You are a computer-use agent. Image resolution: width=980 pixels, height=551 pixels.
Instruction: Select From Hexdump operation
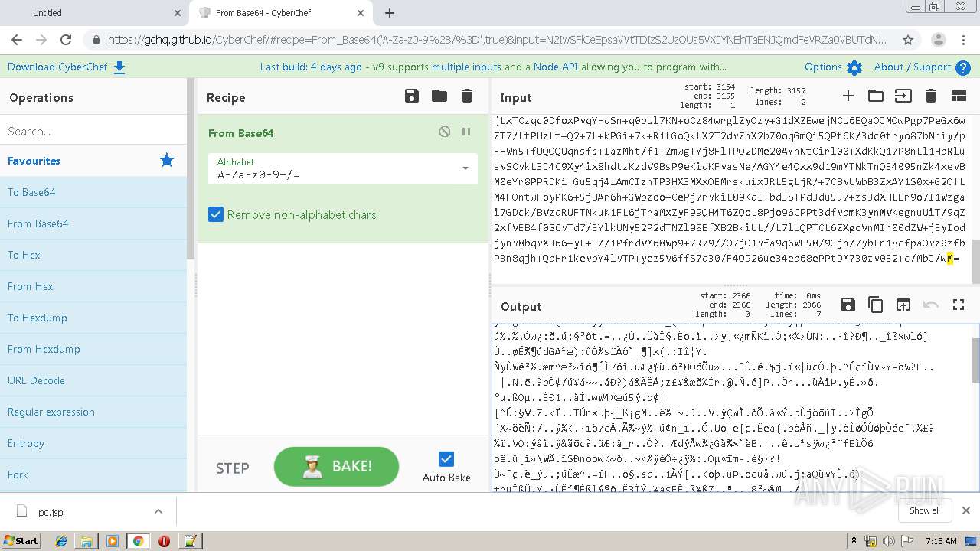pos(93,349)
